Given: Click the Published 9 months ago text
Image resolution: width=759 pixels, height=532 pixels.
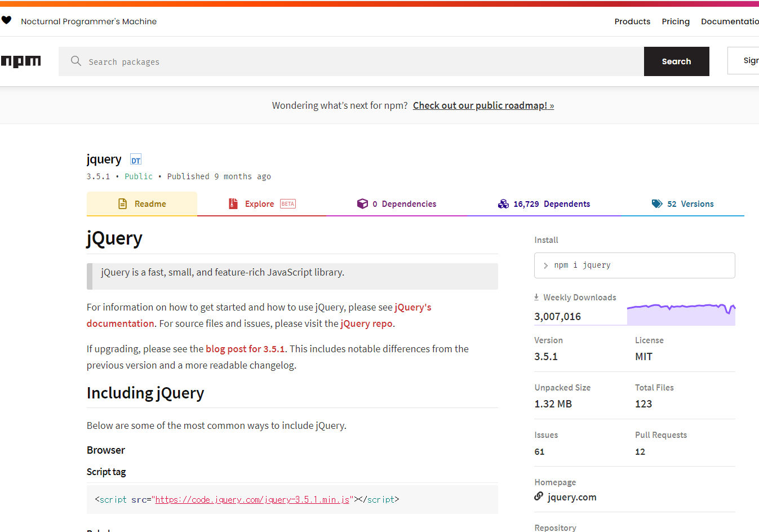Looking at the screenshot, I should [219, 176].
